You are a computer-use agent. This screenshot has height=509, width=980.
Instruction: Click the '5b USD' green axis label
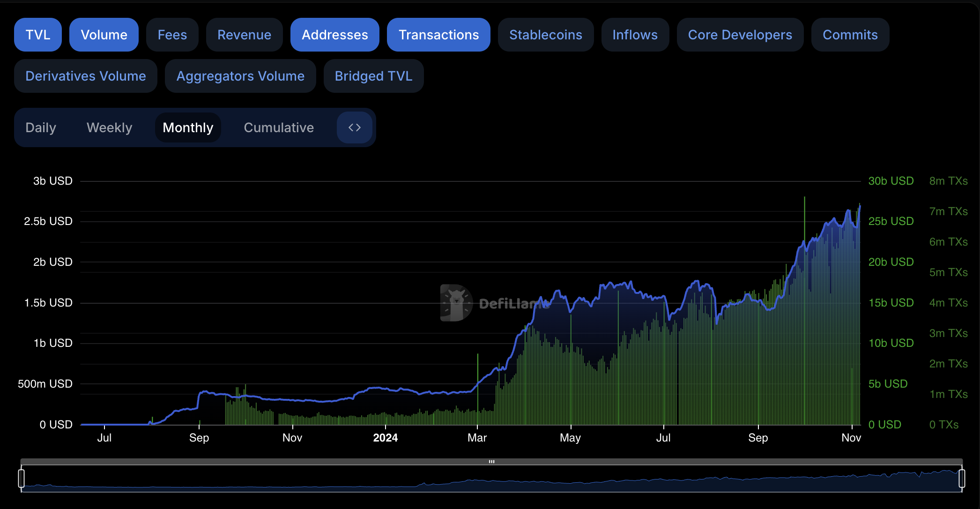[x=888, y=384]
